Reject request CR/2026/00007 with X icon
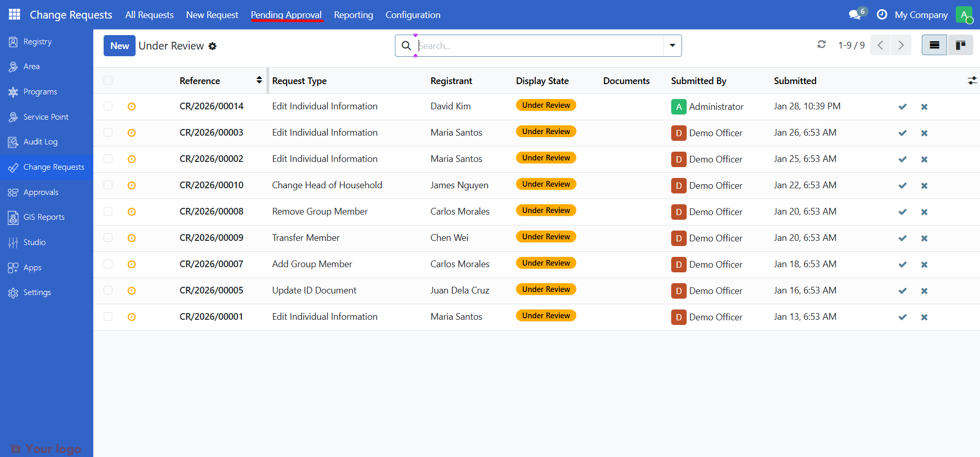 tap(924, 265)
